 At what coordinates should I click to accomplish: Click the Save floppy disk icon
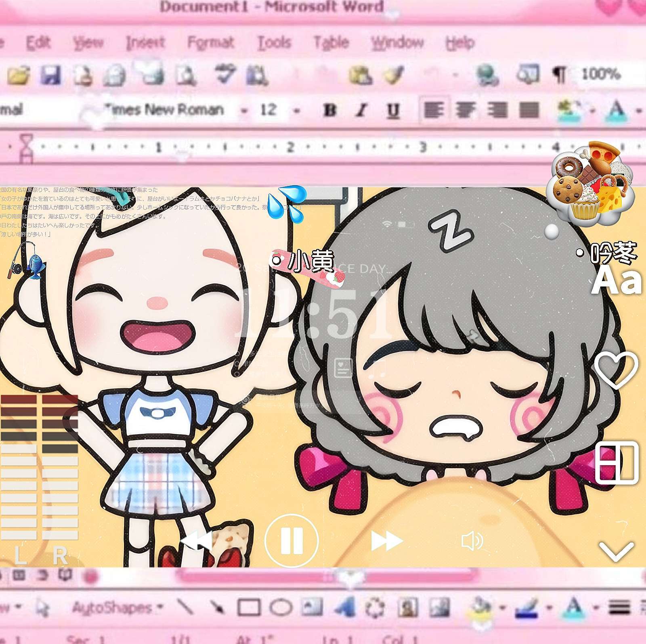click(51, 75)
